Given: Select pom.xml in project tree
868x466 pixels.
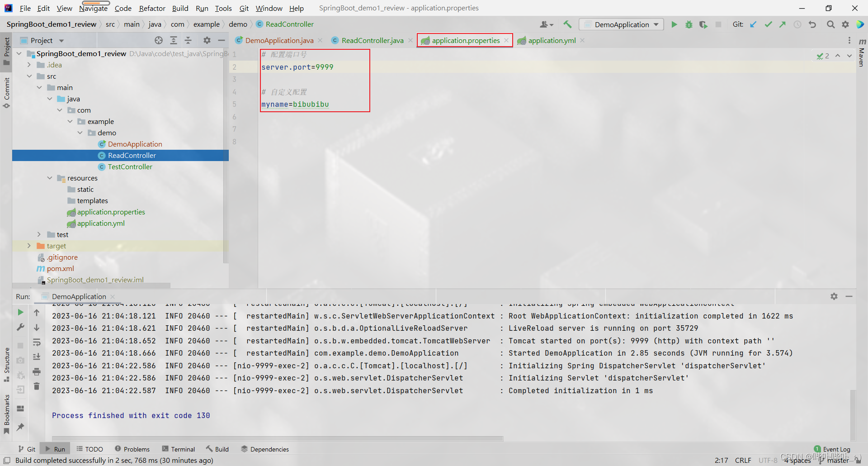Looking at the screenshot, I should [60, 268].
